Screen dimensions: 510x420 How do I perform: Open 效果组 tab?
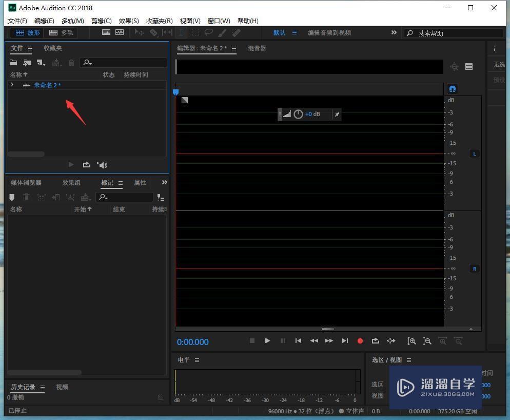[x=71, y=183]
